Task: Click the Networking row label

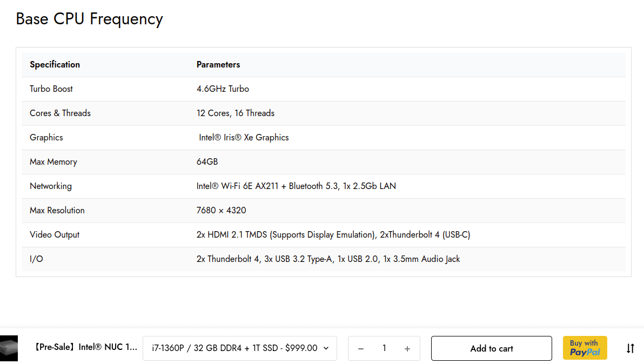Action: [x=51, y=186]
